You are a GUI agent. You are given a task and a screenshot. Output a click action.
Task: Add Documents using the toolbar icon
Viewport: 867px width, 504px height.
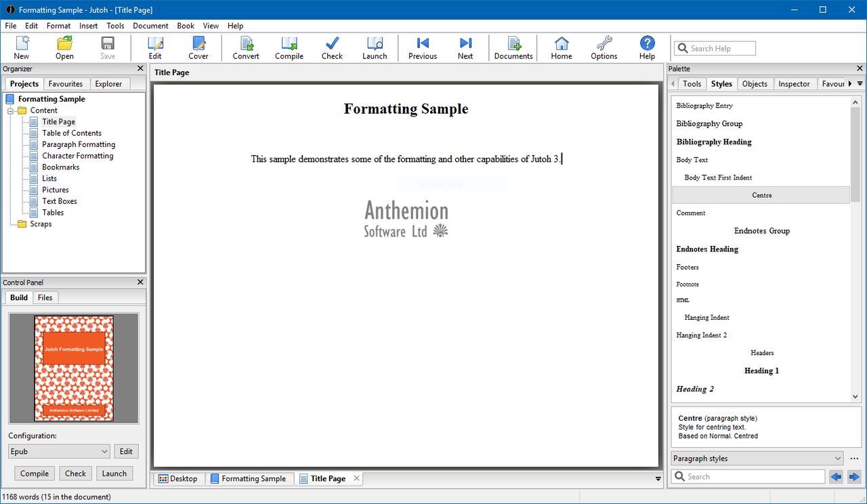[513, 48]
